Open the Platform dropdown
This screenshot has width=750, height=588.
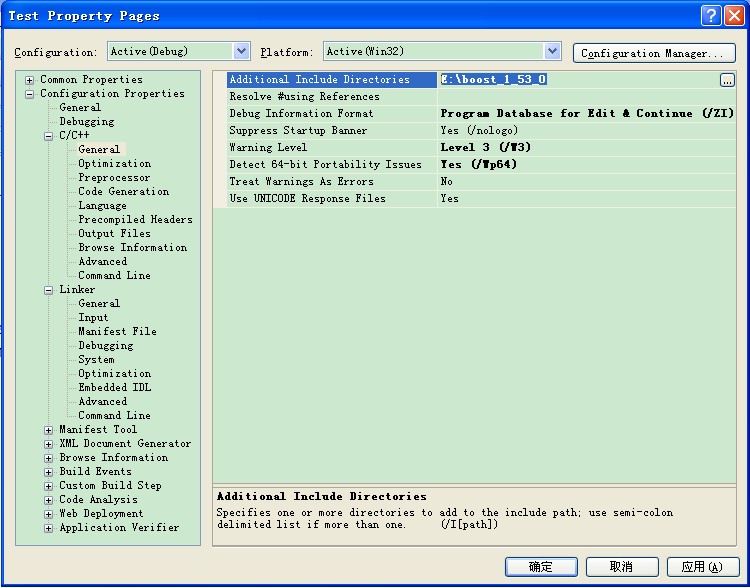click(552, 51)
